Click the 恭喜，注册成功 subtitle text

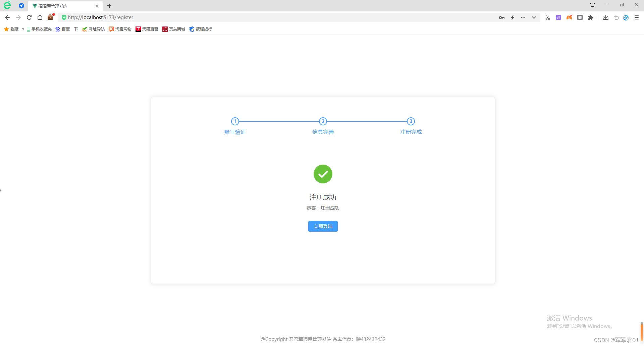pyautogui.click(x=323, y=208)
